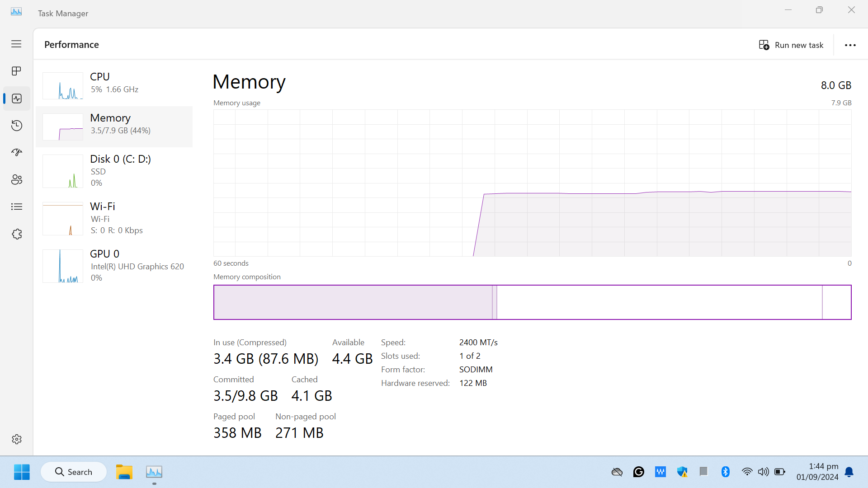The width and height of the screenshot is (868, 488).
Task: Click the Bluetooth tray icon
Action: click(726, 472)
